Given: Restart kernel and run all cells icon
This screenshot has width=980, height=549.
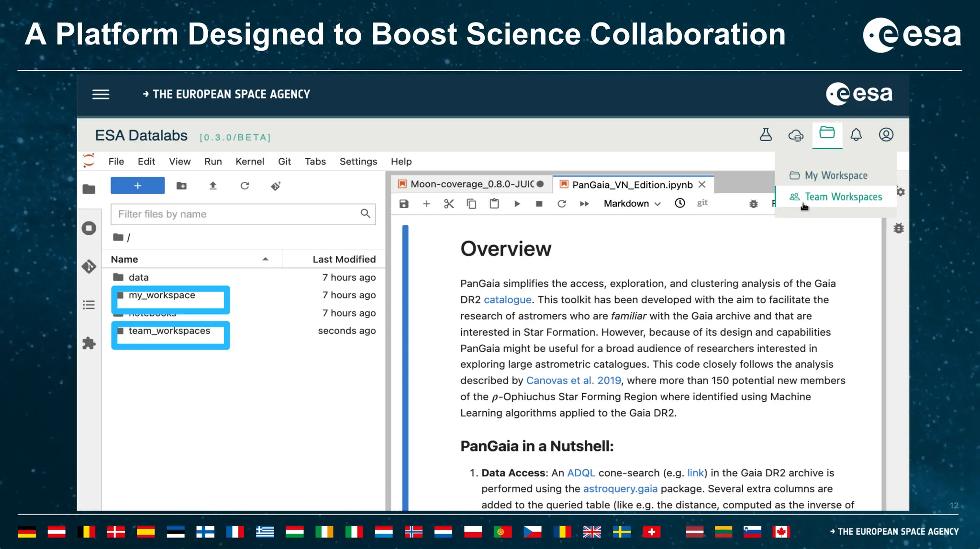Looking at the screenshot, I should (x=584, y=204).
